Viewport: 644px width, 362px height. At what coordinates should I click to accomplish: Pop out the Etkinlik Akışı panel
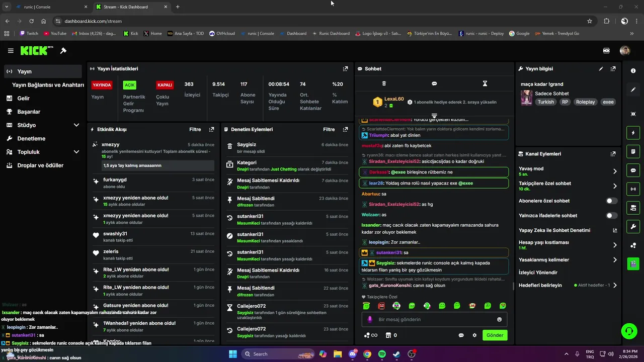pos(211,129)
